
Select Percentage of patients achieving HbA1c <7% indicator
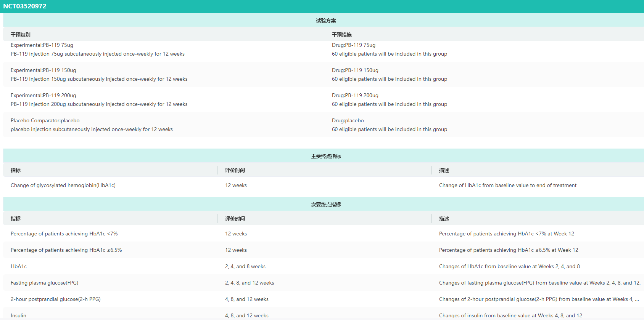pos(64,234)
